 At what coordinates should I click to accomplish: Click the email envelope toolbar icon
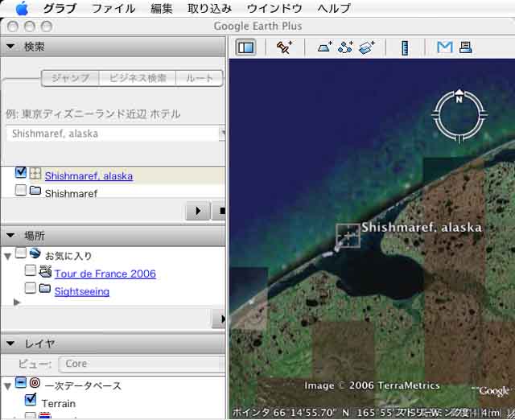(445, 47)
